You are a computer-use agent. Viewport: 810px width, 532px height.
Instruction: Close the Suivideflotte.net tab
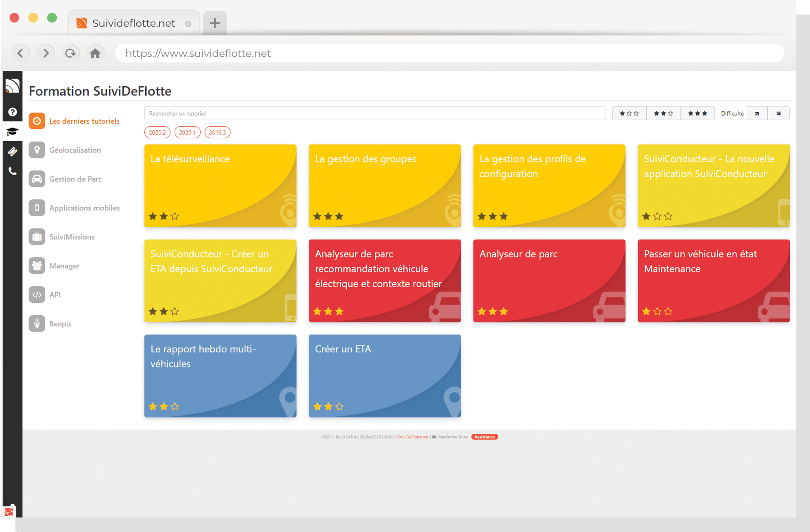click(x=188, y=24)
